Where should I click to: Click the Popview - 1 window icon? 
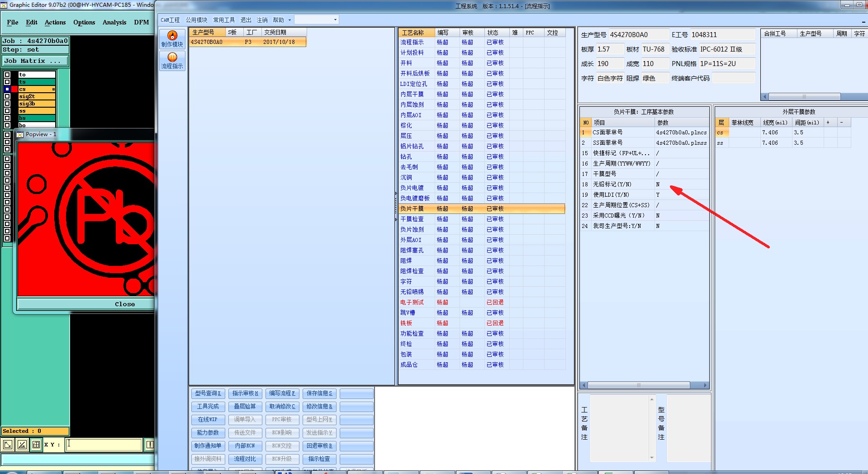pyautogui.click(x=20, y=134)
